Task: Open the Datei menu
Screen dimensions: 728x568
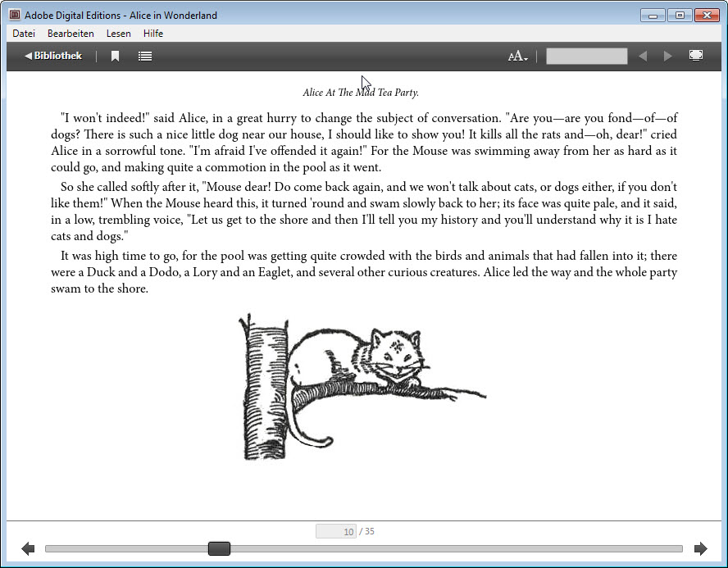Action: (24, 34)
